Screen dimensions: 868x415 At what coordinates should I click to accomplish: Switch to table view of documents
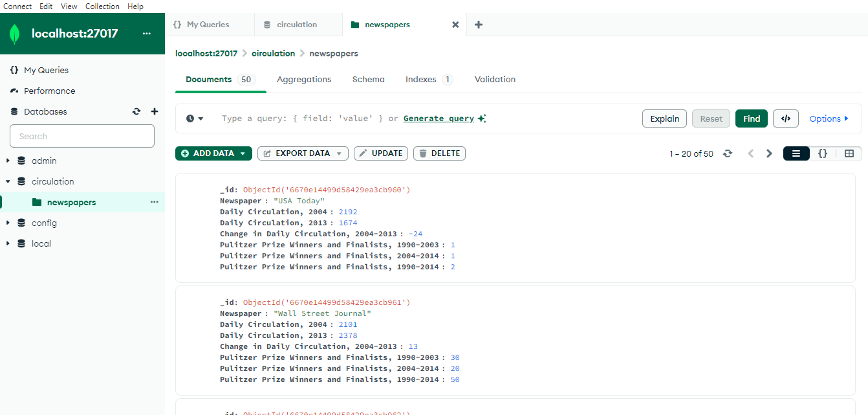849,153
